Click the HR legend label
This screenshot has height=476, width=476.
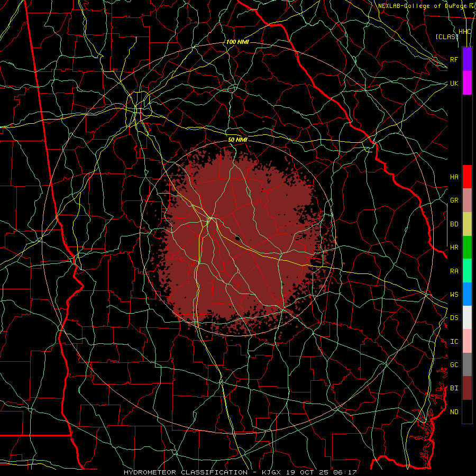(454, 248)
